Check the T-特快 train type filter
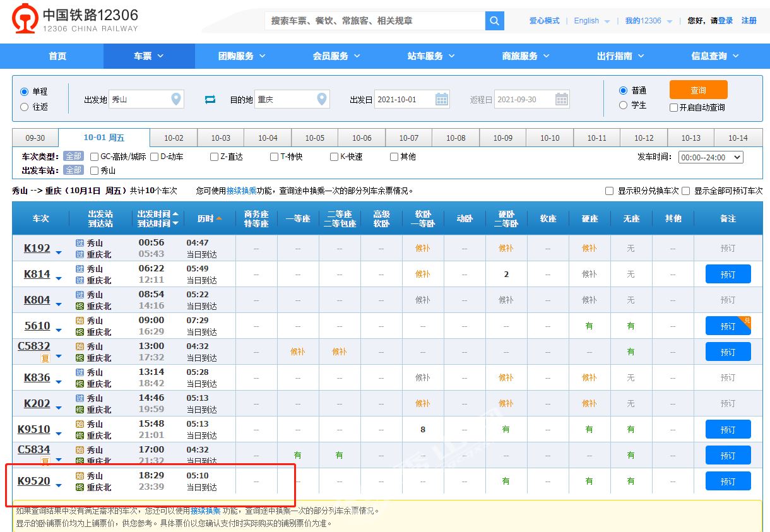This screenshot has height=532, width=770. tap(275, 157)
